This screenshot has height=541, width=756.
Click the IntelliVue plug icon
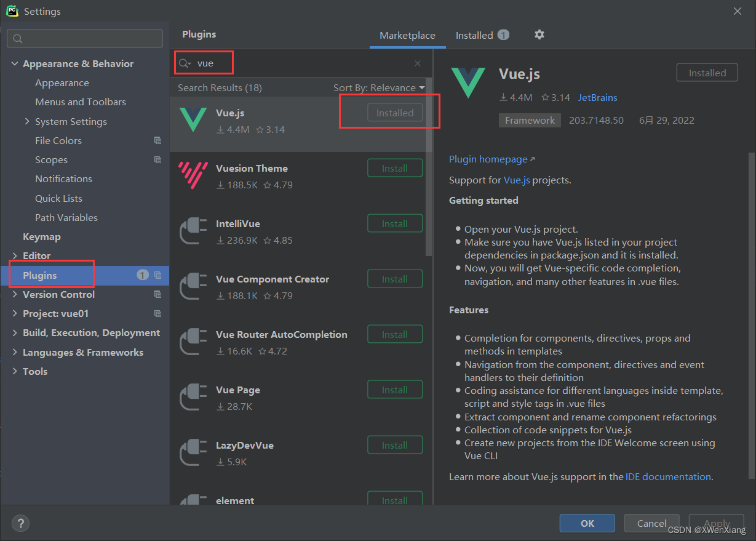coord(193,230)
